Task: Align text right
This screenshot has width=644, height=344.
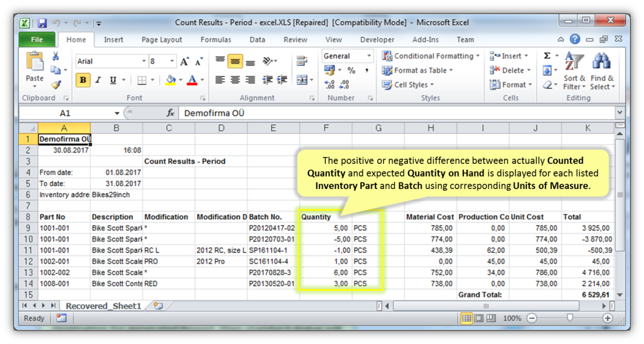Action: point(250,80)
